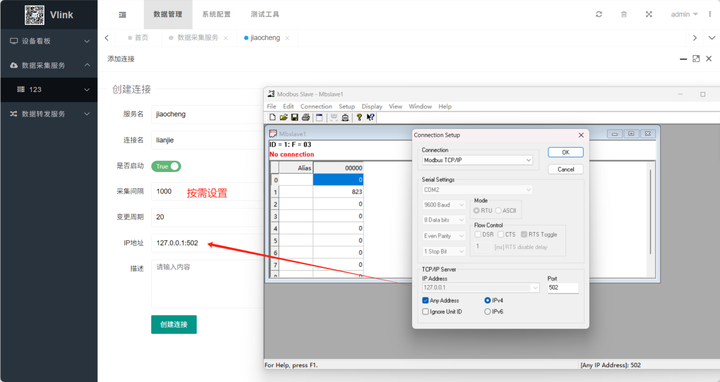720x382 pixels.
Task: Open the Connection type dropdown Modbus TCP/IP
Action: (478, 160)
